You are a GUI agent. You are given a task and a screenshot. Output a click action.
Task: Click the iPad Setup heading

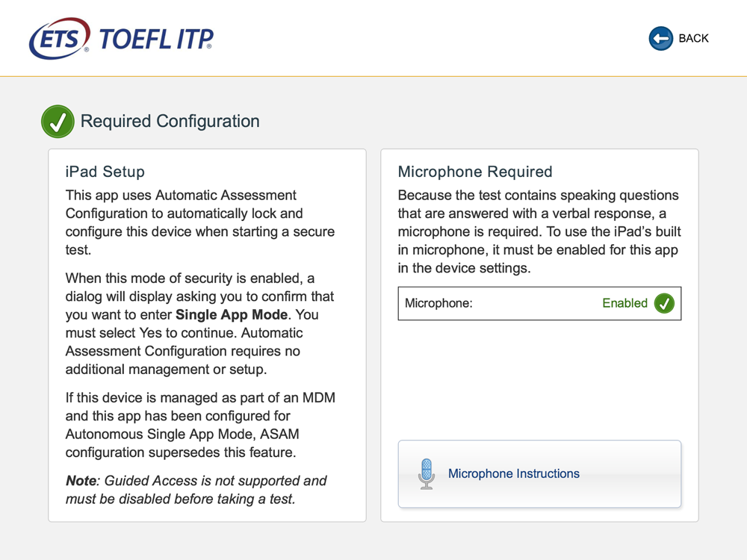pos(105,172)
